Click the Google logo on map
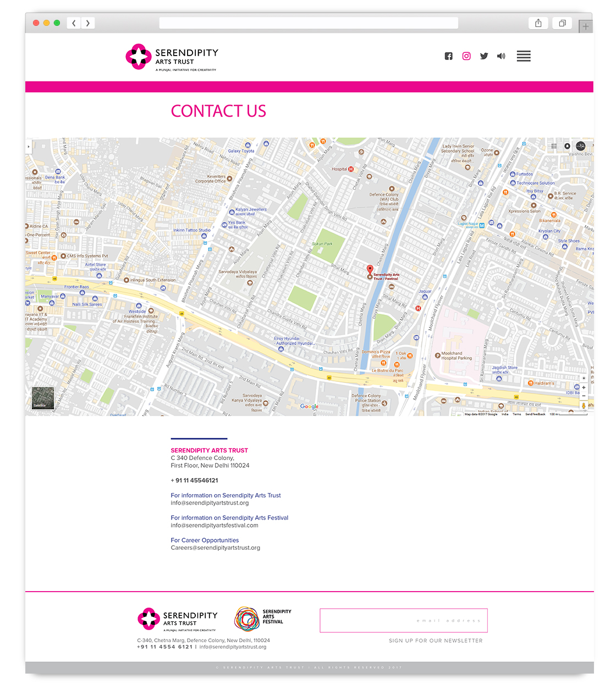Image resolution: width=616 pixels, height=689 pixels. point(310,407)
